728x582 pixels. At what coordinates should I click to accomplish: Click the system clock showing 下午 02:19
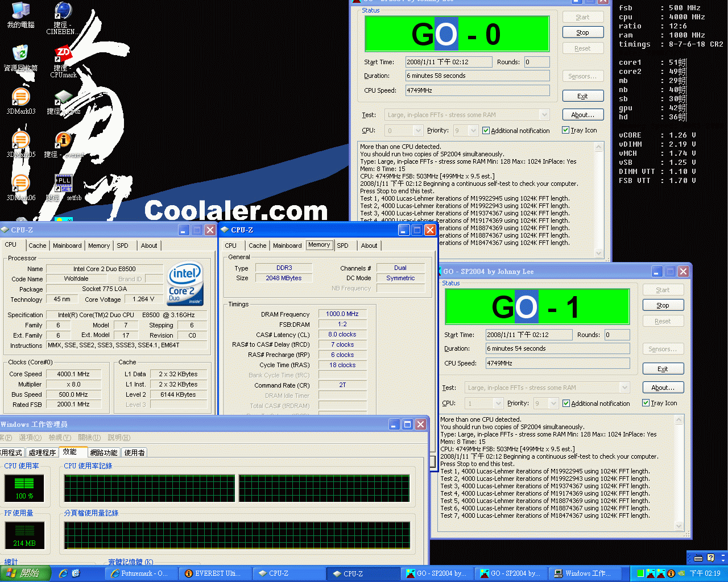click(x=705, y=573)
